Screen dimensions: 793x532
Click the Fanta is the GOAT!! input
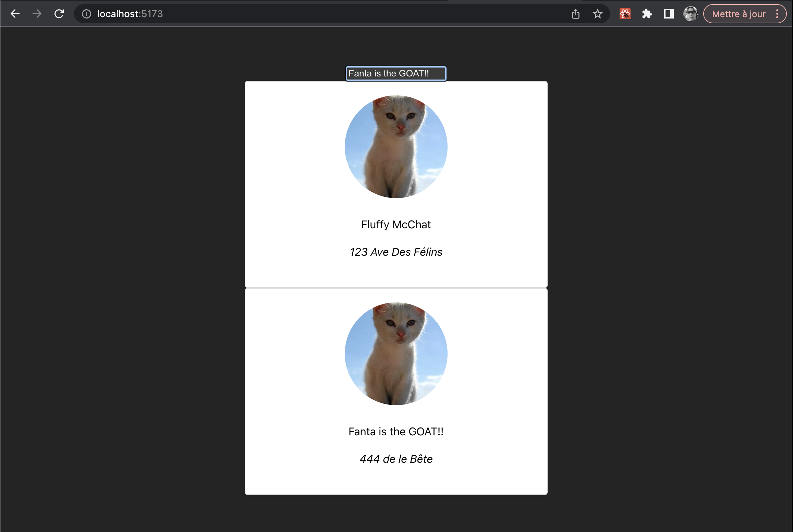click(396, 73)
